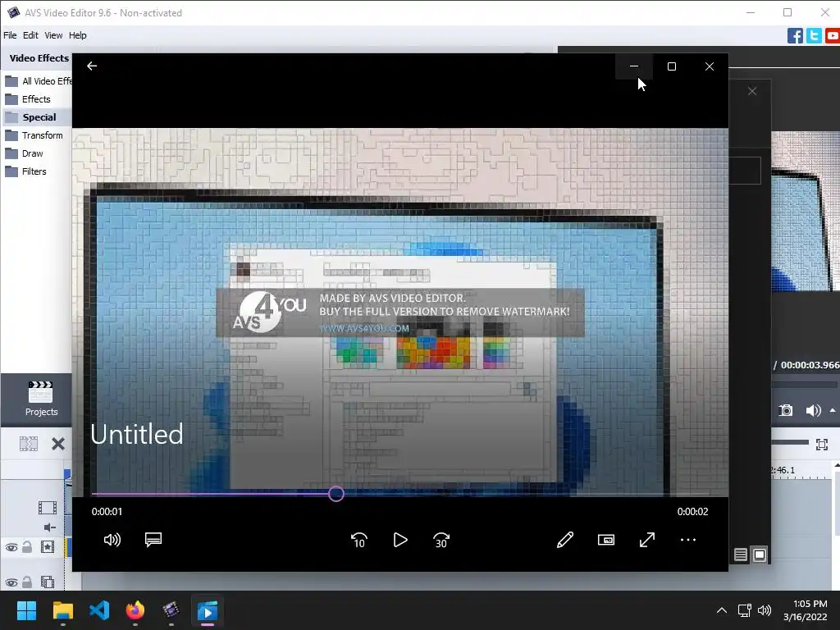Open Firefox from the taskbar
840x630 pixels.
coord(135,610)
